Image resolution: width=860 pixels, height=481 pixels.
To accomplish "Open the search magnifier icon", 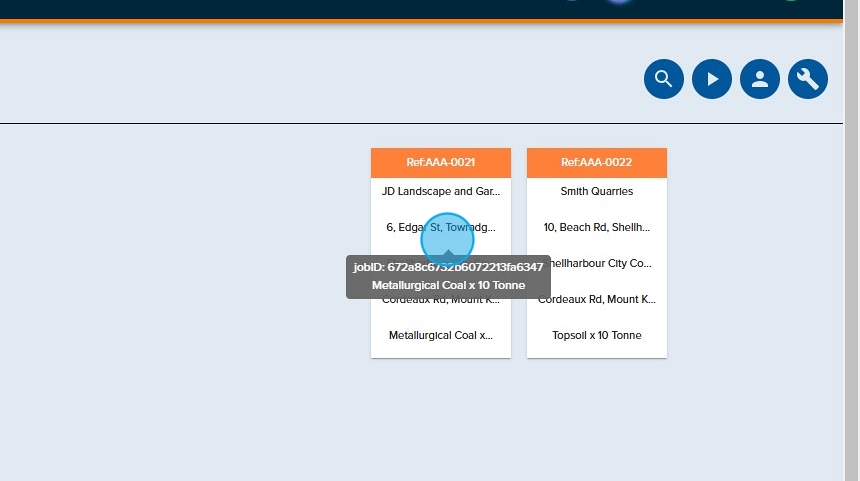I will pyautogui.click(x=664, y=79).
